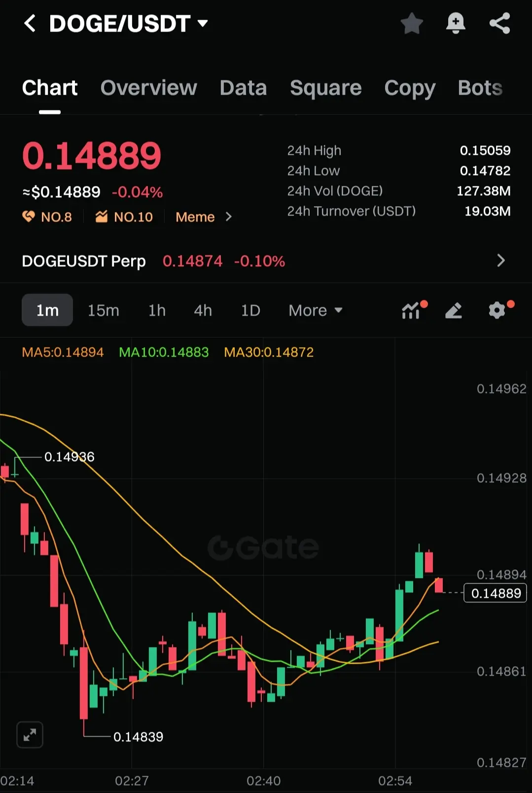Tap current price tag 0.14889 on axis

[x=496, y=593]
